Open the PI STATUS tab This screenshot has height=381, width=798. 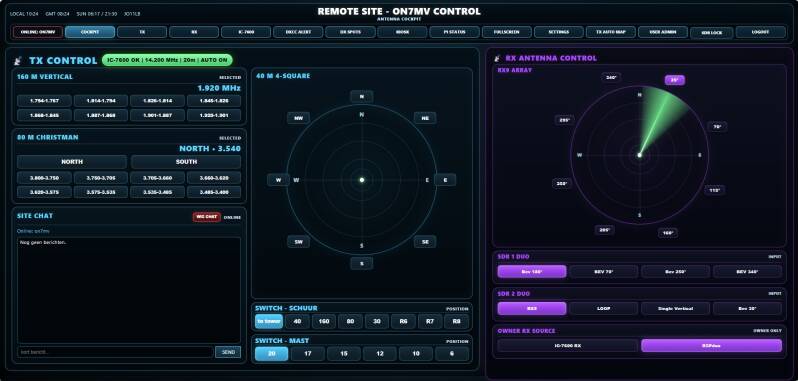tap(454, 32)
